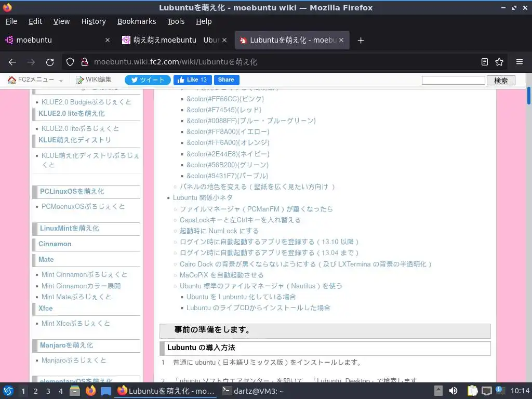Open Firefox hamburger menu

click(520, 62)
